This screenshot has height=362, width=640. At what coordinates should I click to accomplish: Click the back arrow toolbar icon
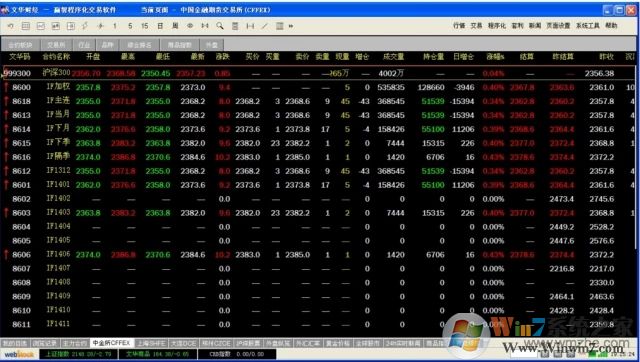coord(11,26)
